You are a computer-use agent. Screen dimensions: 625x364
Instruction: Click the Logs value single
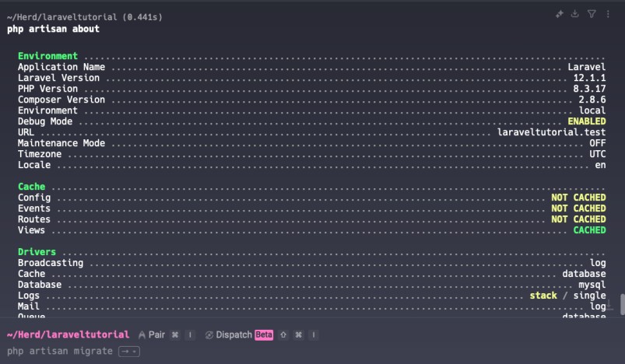click(589, 296)
